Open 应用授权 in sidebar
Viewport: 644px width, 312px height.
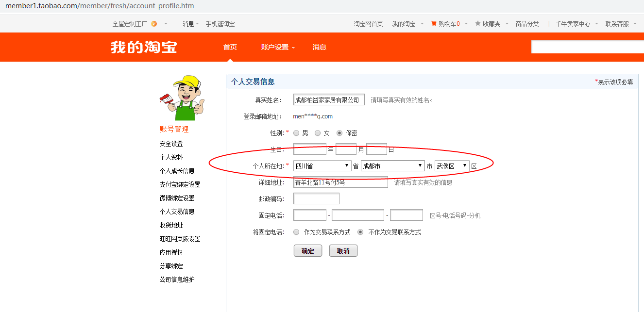coord(171,252)
